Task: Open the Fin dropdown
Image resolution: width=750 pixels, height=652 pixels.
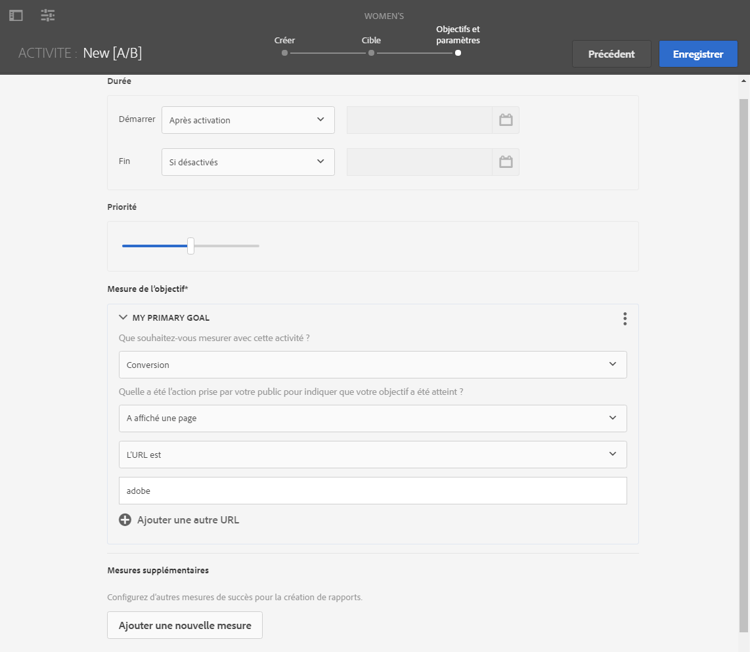Action: point(247,162)
